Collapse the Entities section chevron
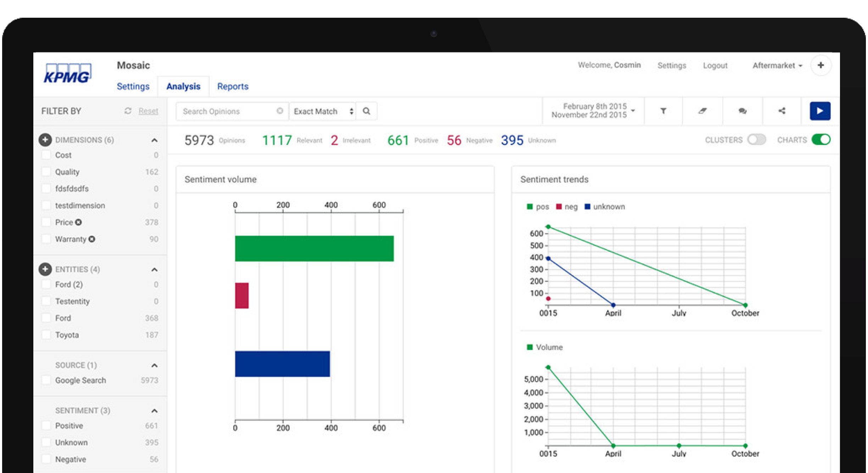The height and width of the screenshot is (473, 868). point(154,270)
